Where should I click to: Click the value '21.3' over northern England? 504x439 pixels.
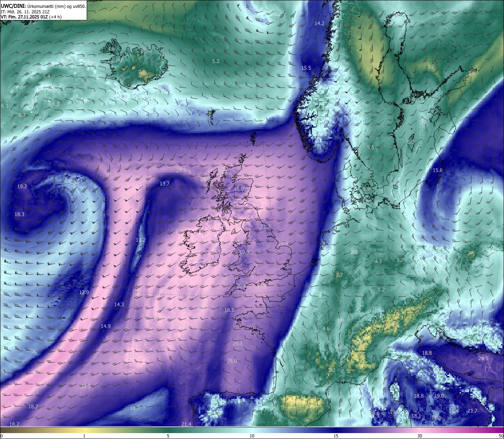tap(266, 226)
